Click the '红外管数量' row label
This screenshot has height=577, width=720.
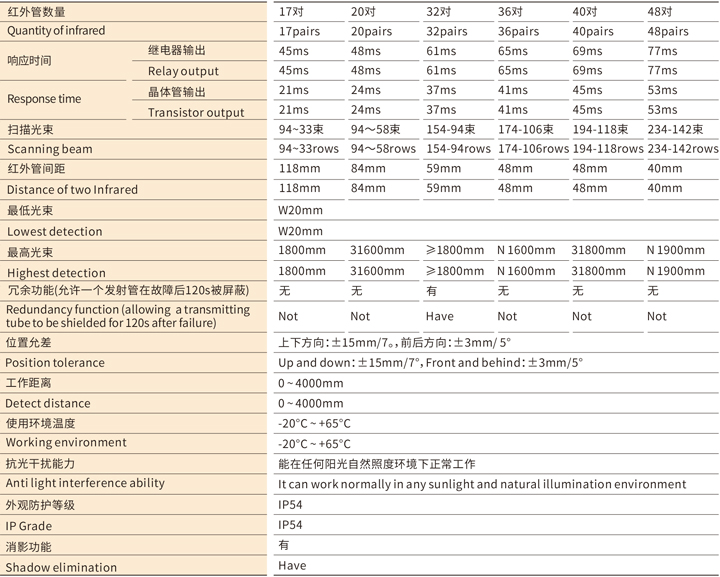[36, 11]
